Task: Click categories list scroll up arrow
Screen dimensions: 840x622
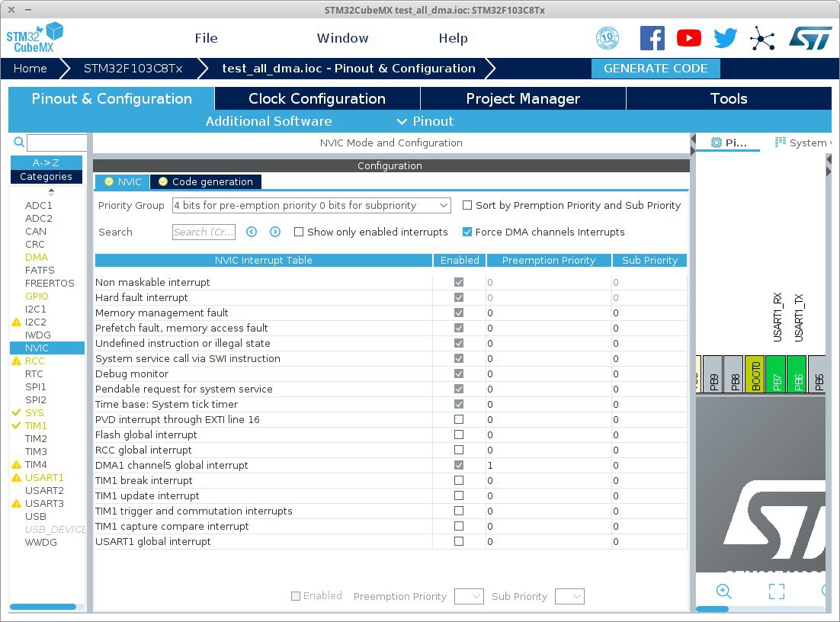Action: (51, 190)
